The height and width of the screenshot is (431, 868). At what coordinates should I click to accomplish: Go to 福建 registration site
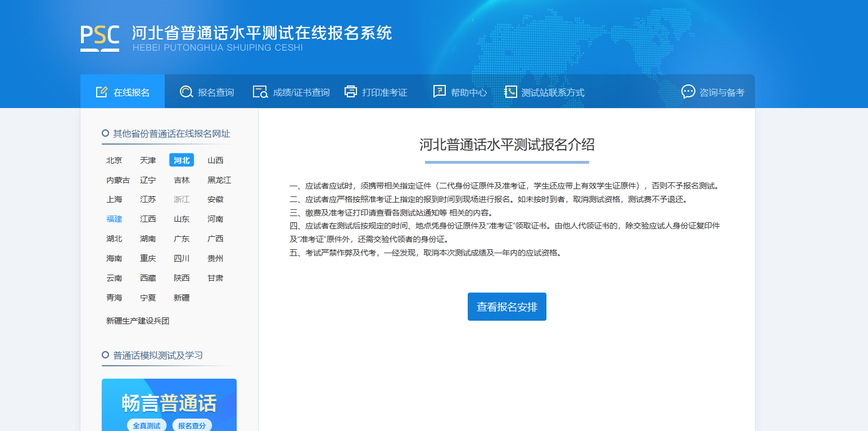click(x=114, y=219)
